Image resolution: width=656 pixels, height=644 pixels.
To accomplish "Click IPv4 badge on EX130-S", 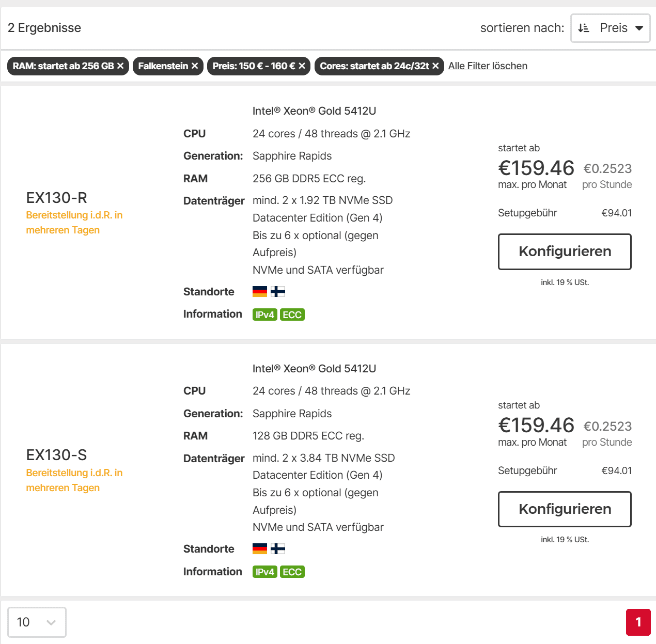I will pos(264,572).
